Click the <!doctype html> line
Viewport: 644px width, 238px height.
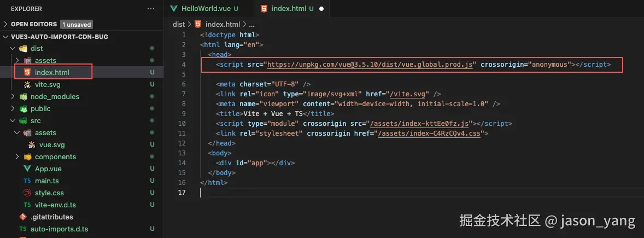229,35
